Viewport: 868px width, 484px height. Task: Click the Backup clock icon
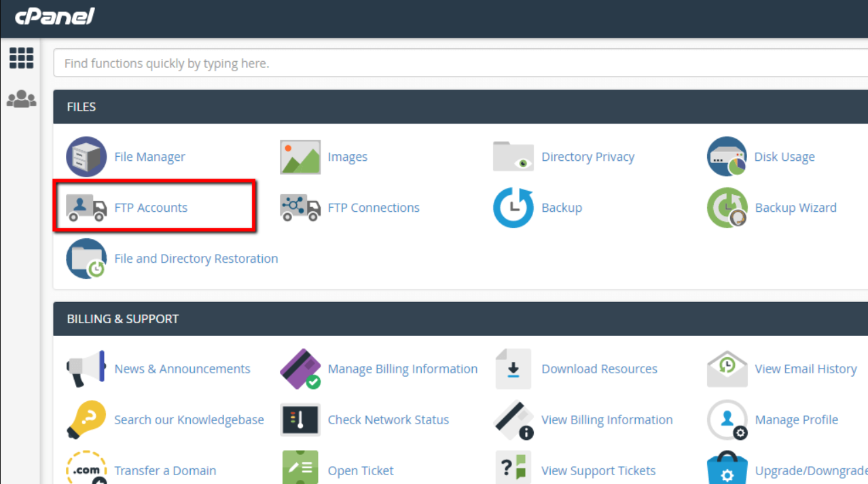513,208
